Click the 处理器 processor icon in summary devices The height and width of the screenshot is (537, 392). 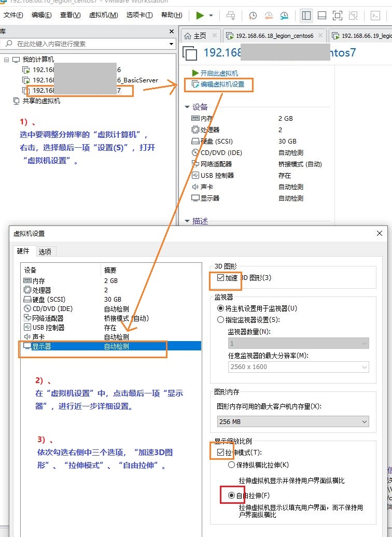click(x=195, y=130)
